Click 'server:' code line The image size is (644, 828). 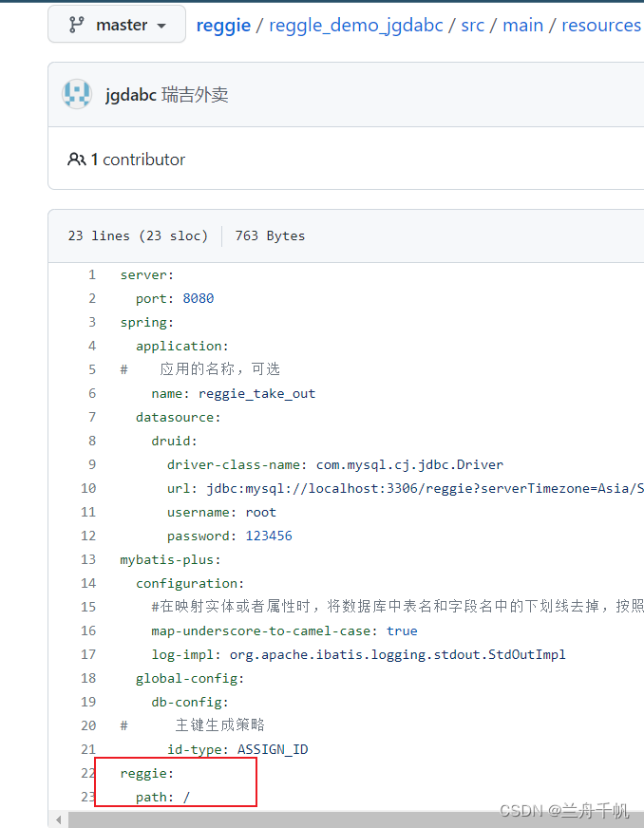(147, 275)
